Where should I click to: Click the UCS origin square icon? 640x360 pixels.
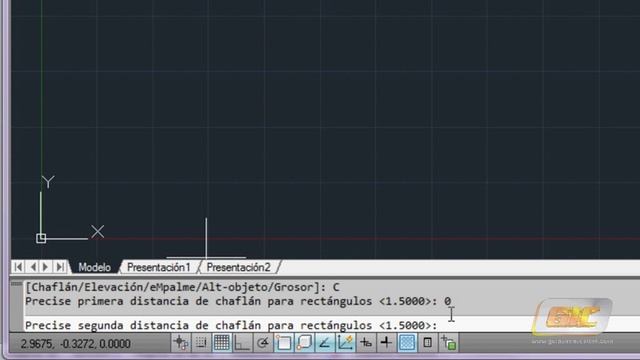41,238
